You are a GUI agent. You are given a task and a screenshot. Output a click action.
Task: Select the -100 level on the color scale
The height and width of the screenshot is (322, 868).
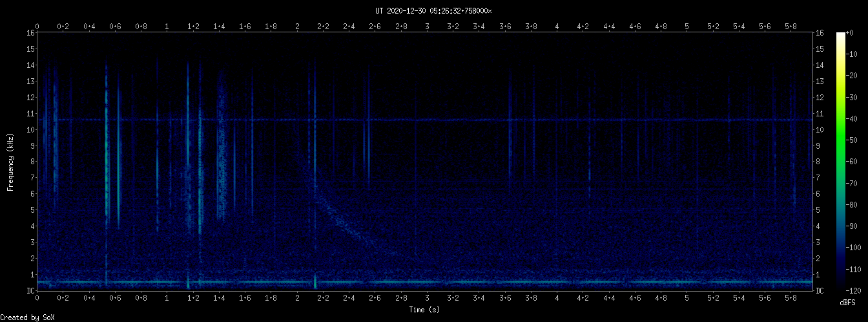pyautogui.click(x=840, y=248)
